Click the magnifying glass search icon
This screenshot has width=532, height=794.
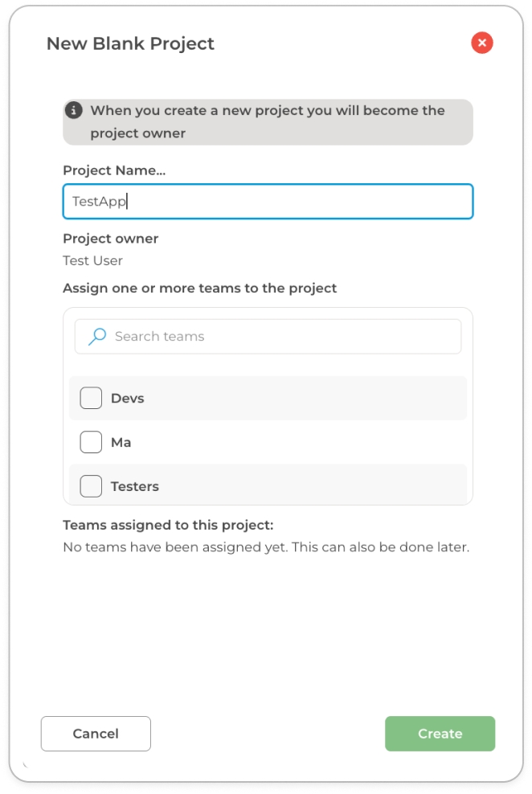[97, 337]
